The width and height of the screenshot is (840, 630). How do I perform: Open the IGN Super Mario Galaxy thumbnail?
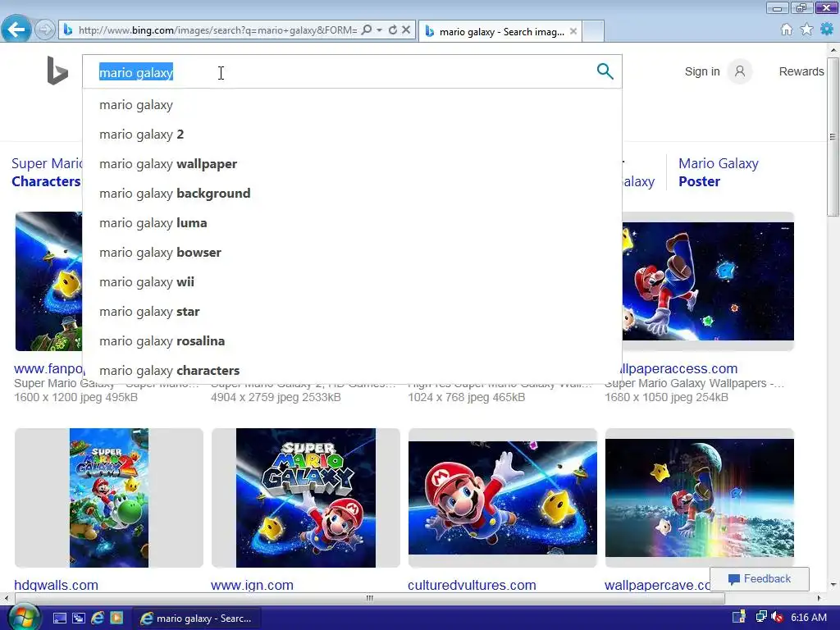click(x=306, y=498)
